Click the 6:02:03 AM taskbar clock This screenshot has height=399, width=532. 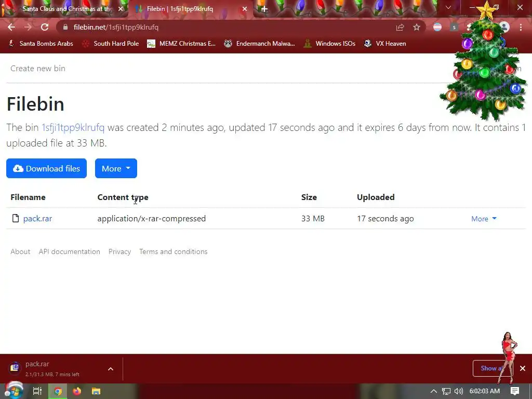pyautogui.click(x=485, y=391)
